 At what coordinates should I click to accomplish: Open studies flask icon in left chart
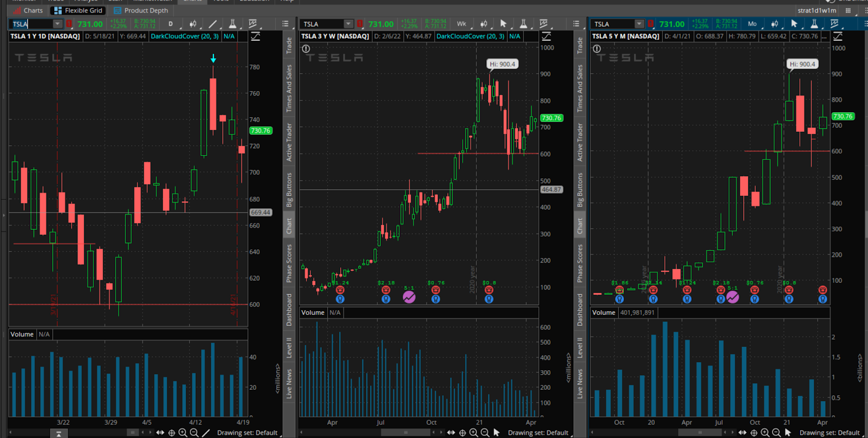click(232, 24)
